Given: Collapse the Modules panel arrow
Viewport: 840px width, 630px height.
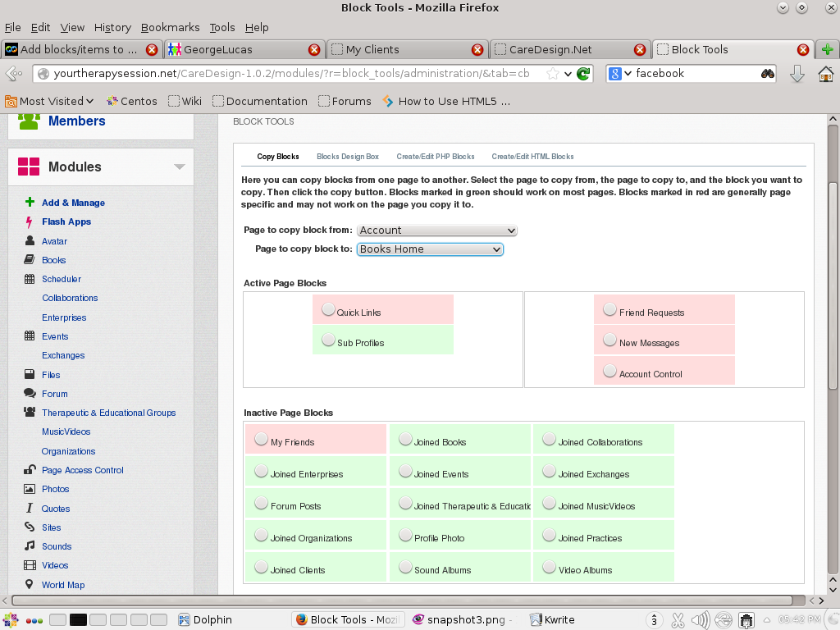Looking at the screenshot, I should point(179,167).
